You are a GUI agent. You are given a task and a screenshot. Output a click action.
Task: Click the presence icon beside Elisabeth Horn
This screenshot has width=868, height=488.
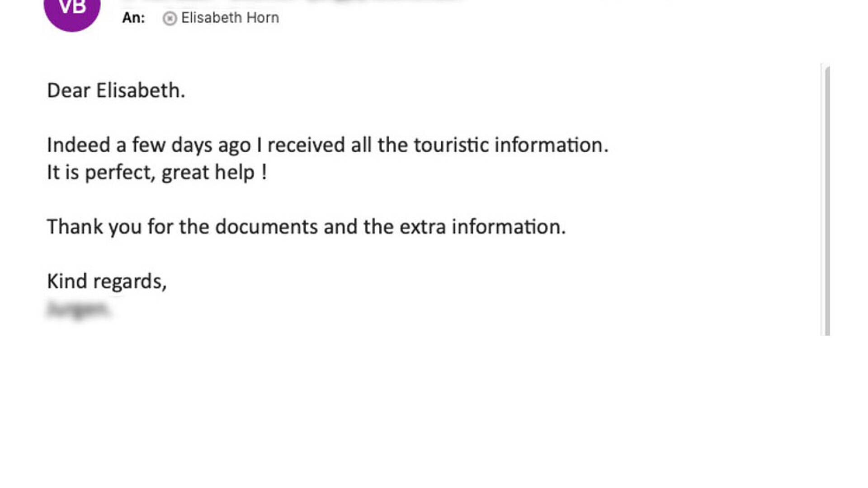(170, 19)
